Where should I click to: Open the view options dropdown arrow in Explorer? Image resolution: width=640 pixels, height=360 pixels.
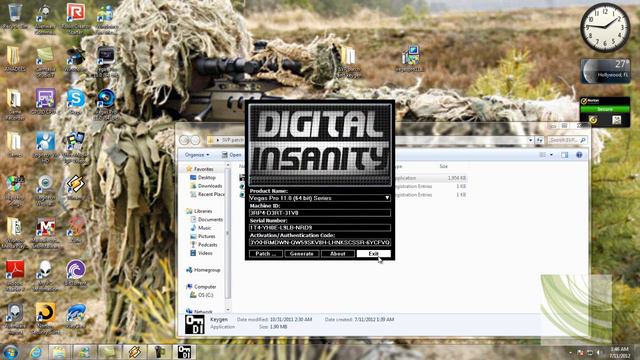pos(551,155)
